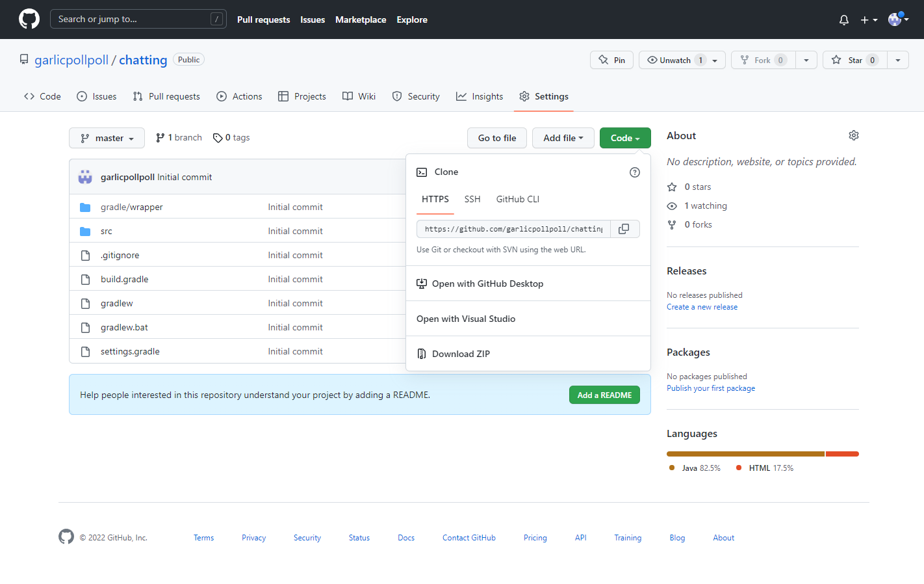
Task: Click Create a new release link
Action: click(702, 307)
